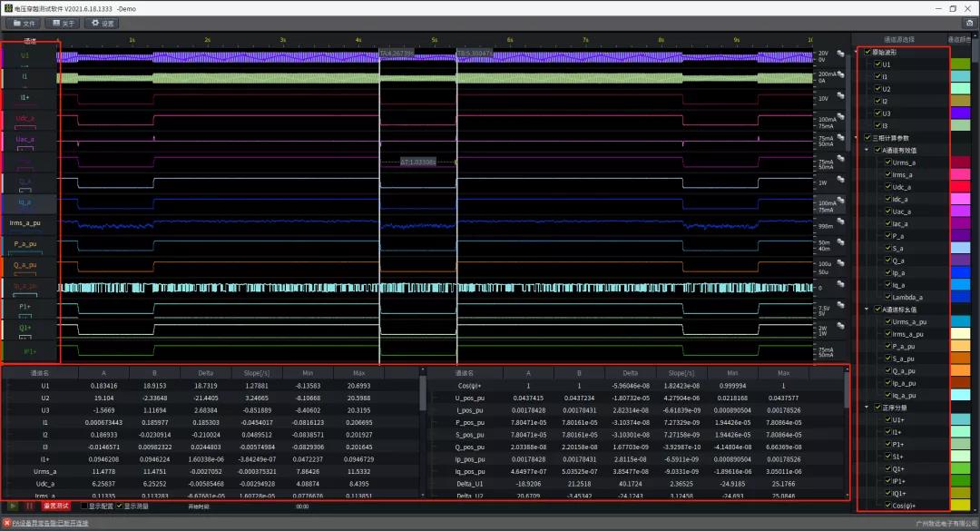Select the U1 channel label in waveform list
This screenshot has height=531, width=980.
[25, 56]
